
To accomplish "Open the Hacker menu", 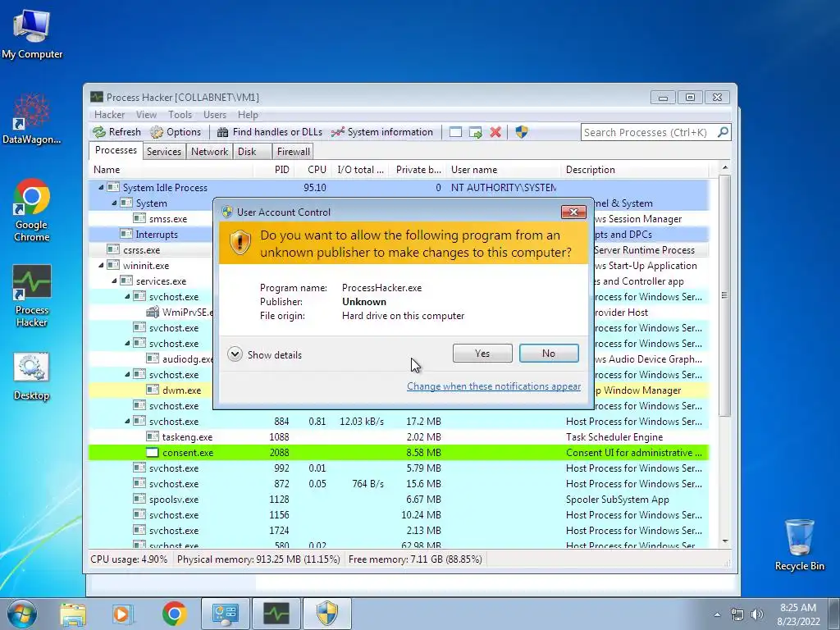I will pos(109,115).
